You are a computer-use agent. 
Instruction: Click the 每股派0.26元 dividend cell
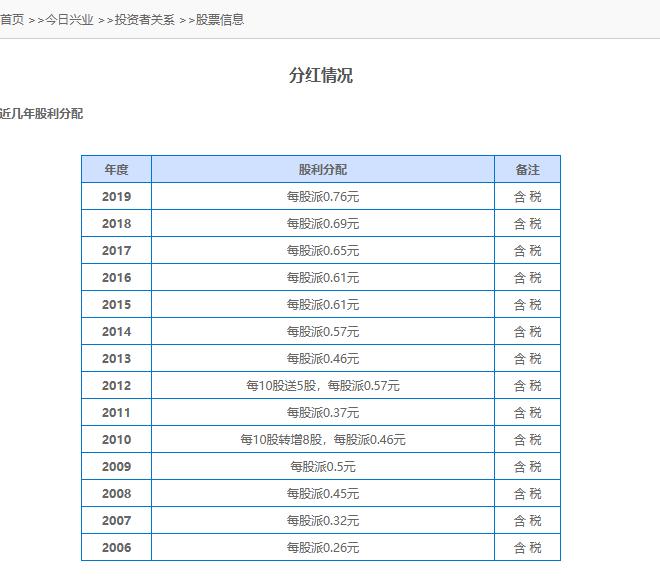(x=322, y=548)
